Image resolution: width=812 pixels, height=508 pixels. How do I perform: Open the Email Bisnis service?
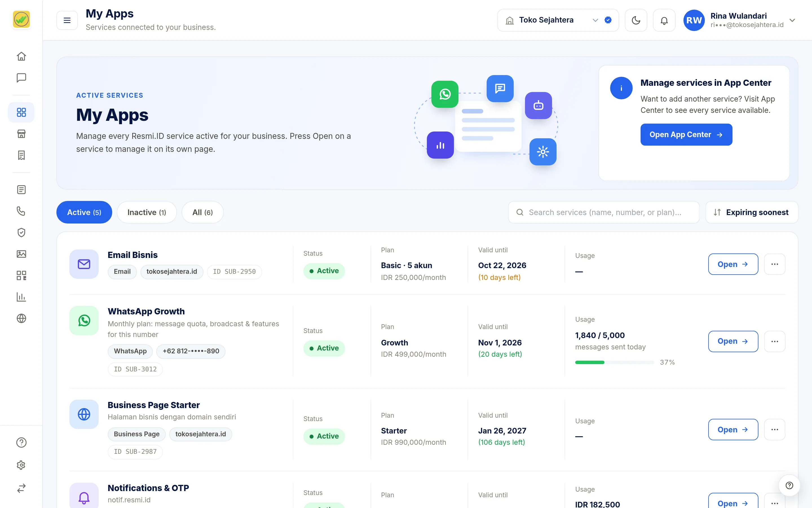[x=733, y=264]
